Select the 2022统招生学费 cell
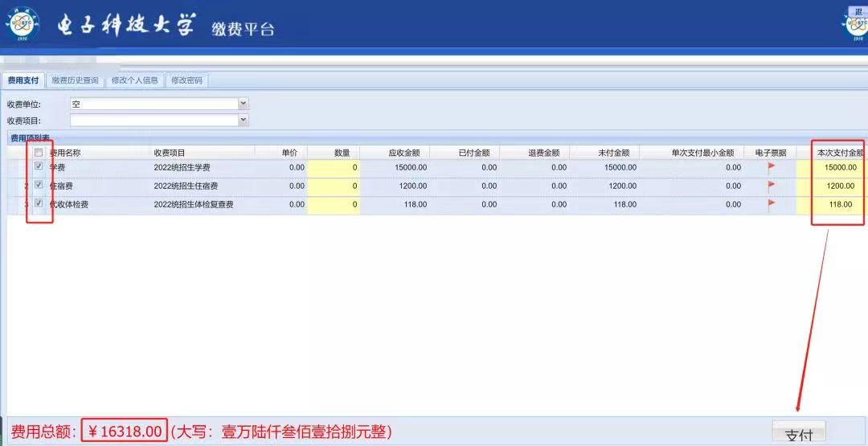 coord(182,168)
